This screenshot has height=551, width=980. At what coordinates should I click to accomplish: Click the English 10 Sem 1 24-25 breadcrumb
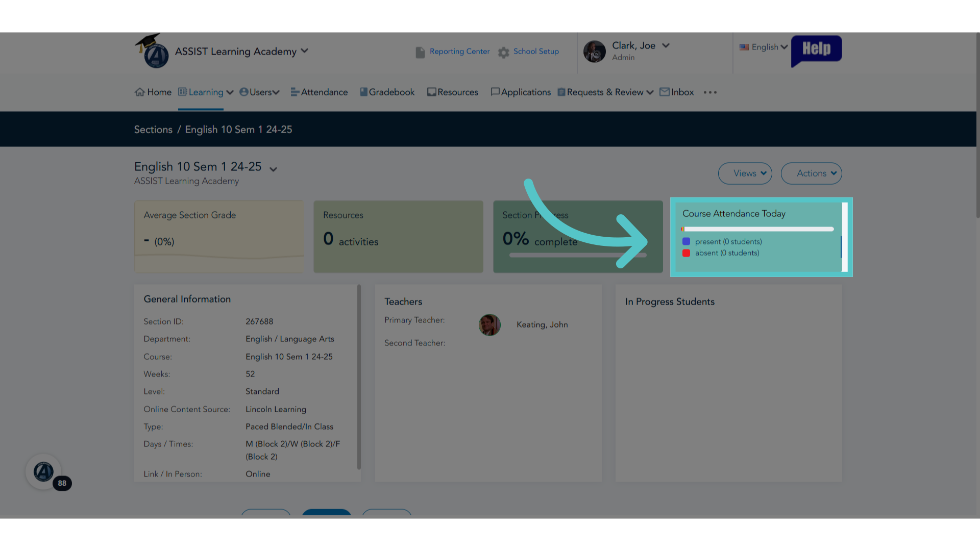point(238,130)
